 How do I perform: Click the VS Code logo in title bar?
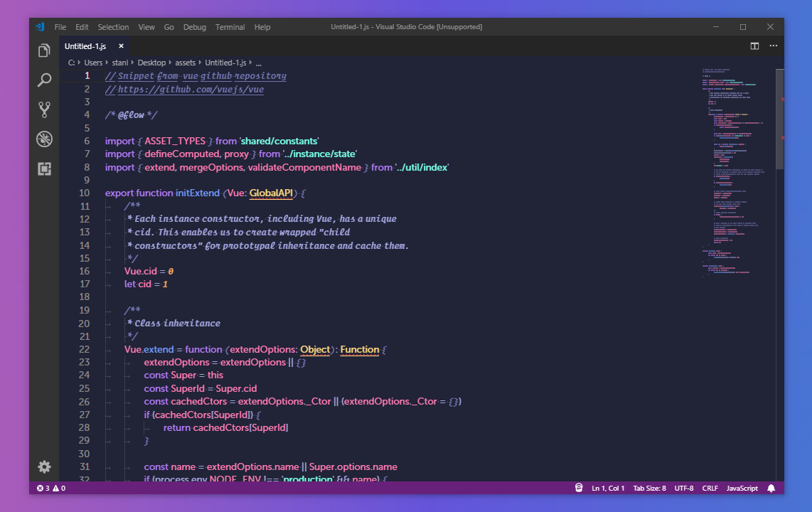tap(41, 27)
